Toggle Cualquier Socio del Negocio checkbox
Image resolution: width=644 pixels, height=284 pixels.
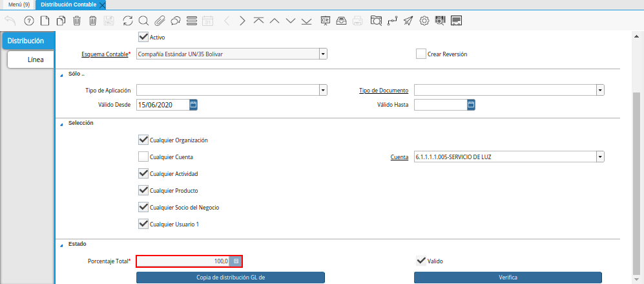coord(143,208)
